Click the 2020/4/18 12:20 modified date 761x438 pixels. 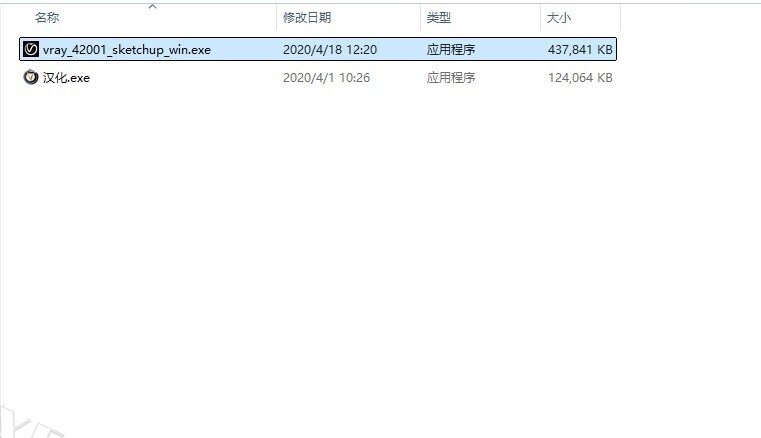point(329,50)
